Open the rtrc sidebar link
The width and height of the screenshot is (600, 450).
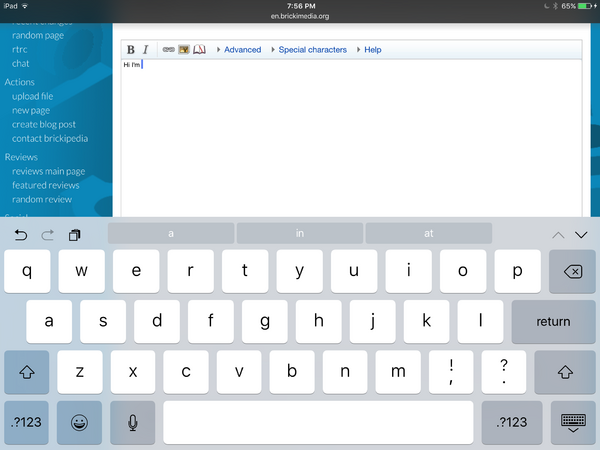(20, 49)
